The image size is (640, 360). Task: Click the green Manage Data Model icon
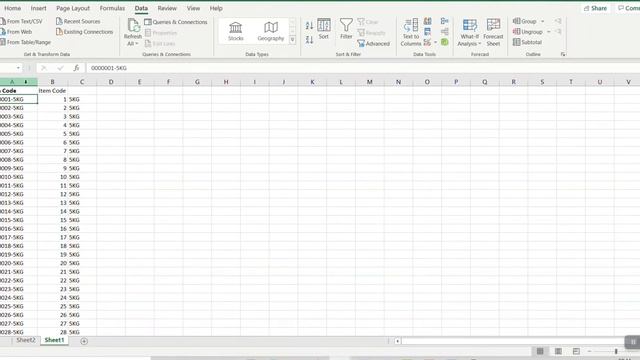click(444, 42)
